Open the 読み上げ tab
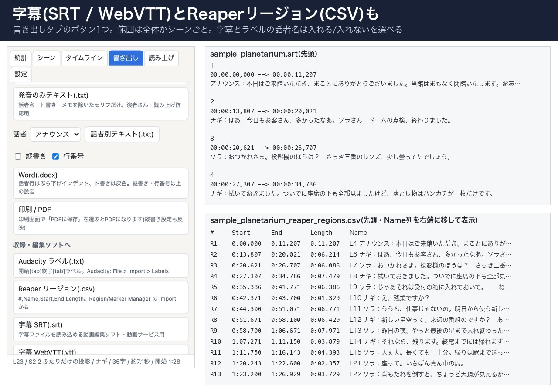The image size is (558, 392). point(161,58)
